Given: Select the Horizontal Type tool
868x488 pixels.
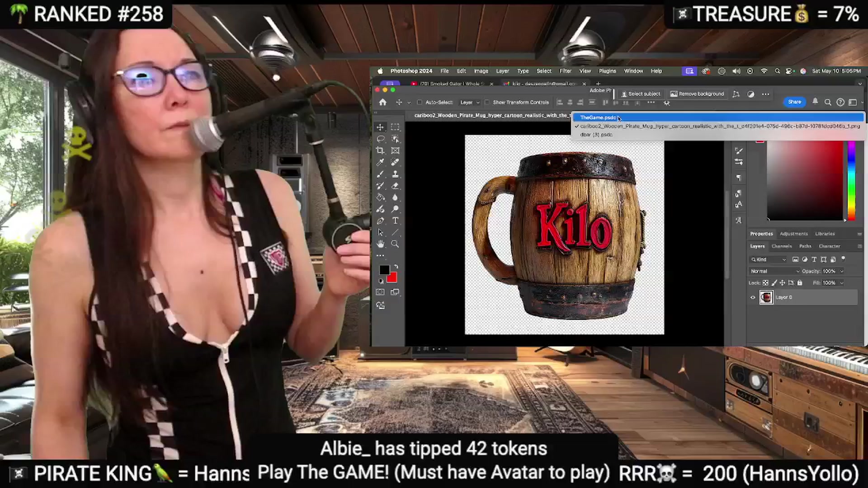Looking at the screenshot, I should click(x=395, y=221).
